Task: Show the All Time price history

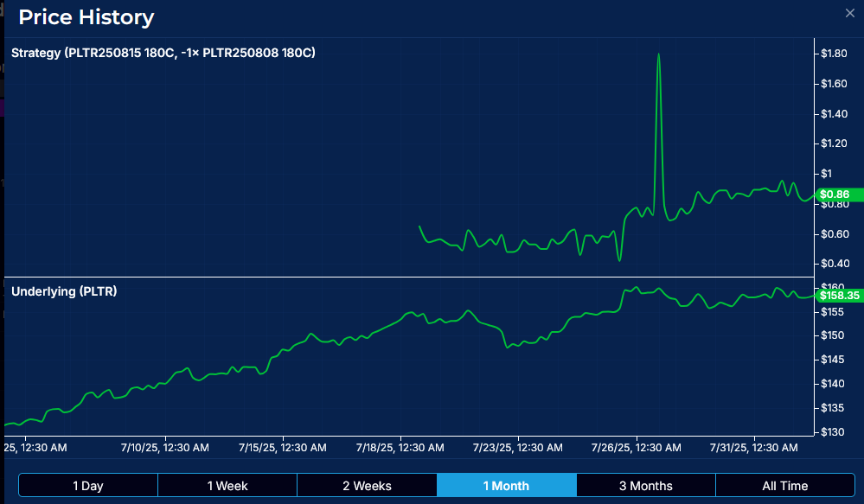Action: tap(785, 486)
